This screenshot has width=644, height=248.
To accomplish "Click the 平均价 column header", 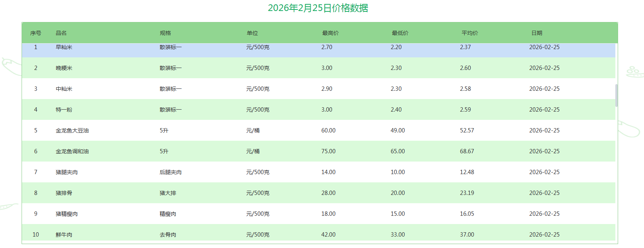I will pyautogui.click(x=470, y=33).
